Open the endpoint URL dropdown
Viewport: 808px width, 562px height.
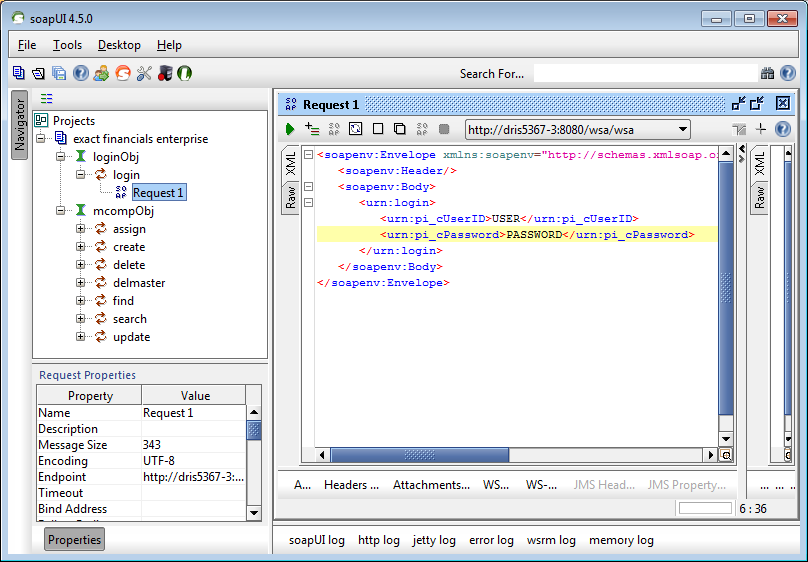point(683,129)
